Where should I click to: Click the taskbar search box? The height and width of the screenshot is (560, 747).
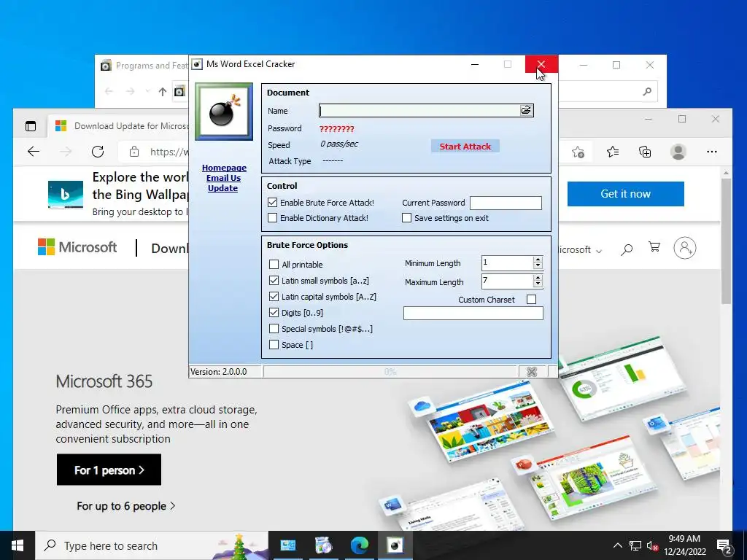[152, 545]
